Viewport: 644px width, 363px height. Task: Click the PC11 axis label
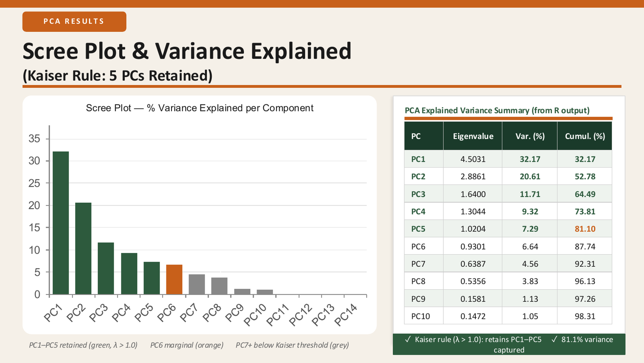pos(278,315)
